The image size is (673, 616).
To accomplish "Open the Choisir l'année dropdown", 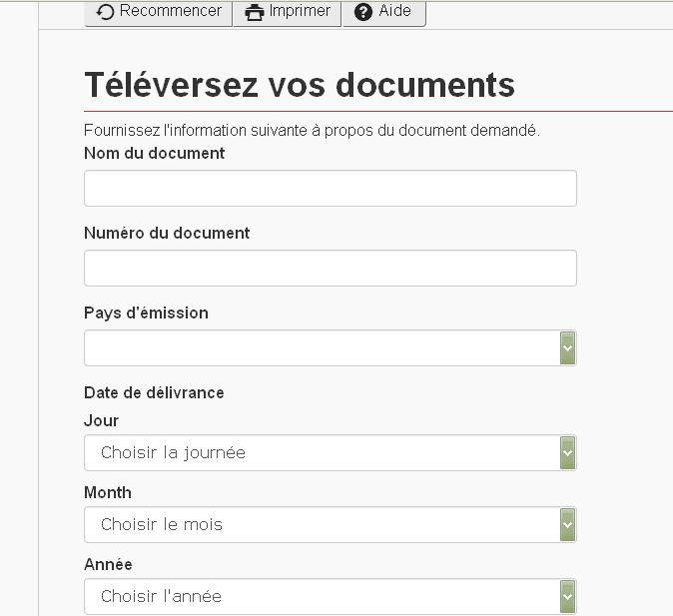I will (x=331, y=596).
